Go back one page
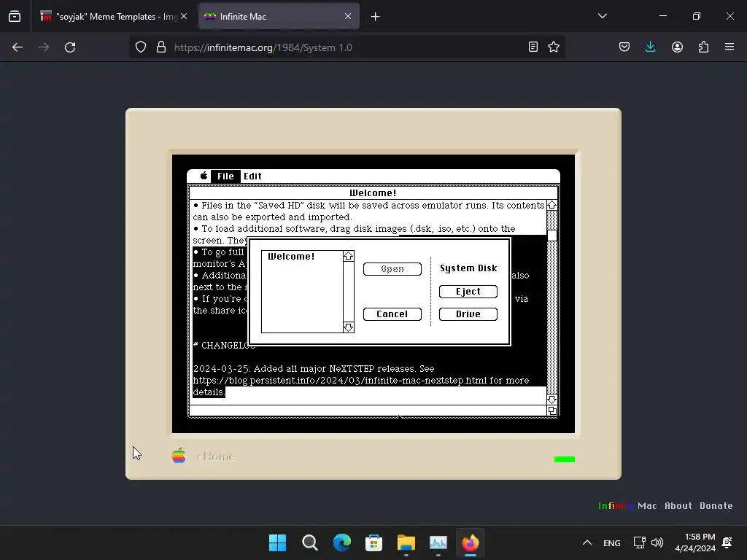747x560 pixels. [x=18, y=47]
